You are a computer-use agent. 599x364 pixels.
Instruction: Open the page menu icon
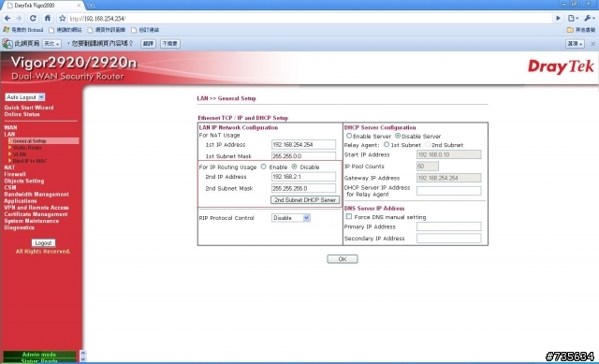[x=573, y=18]
